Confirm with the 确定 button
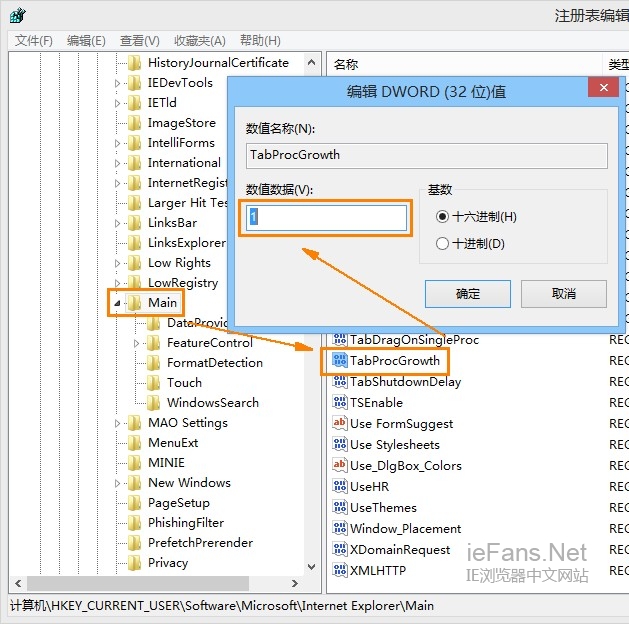 468,294
